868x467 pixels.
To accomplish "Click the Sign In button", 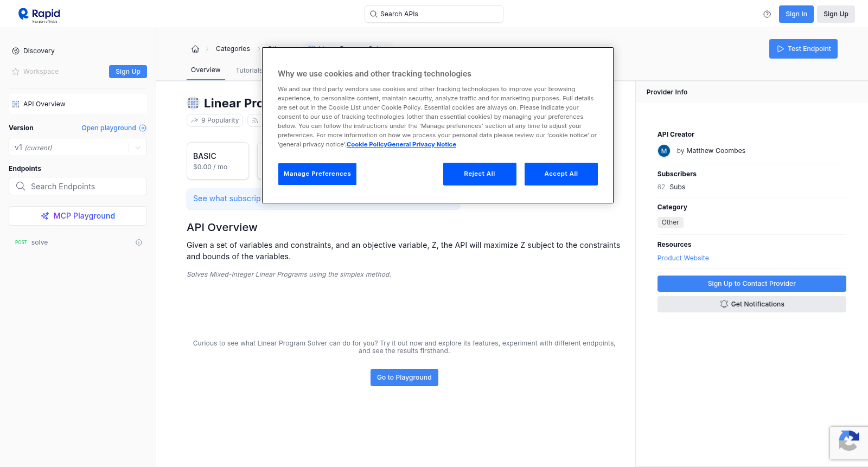I will tap(796, 14).
